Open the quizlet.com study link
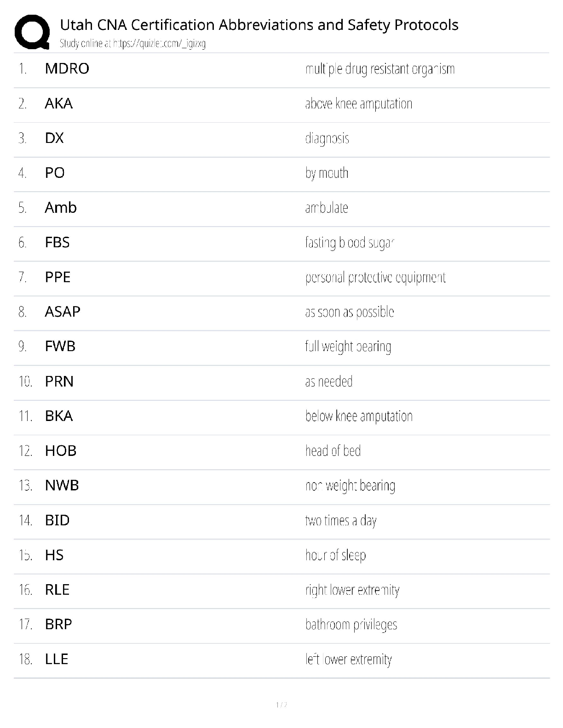The image size is (563, 728). (159, 44)
